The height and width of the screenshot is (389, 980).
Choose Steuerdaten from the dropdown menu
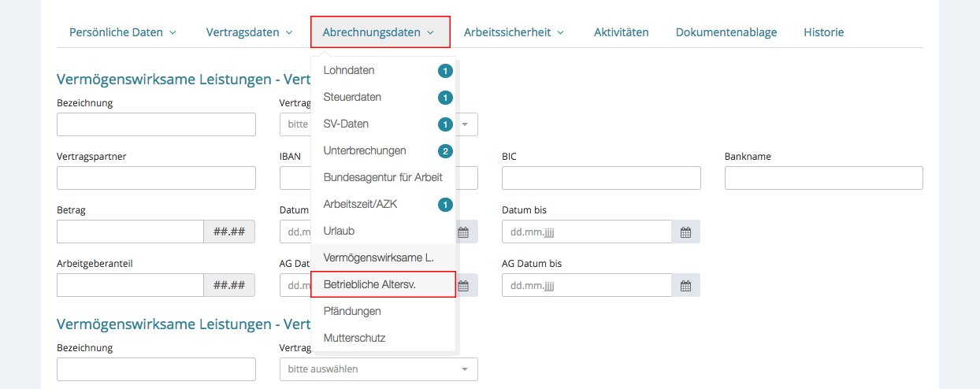pos(352,98)
